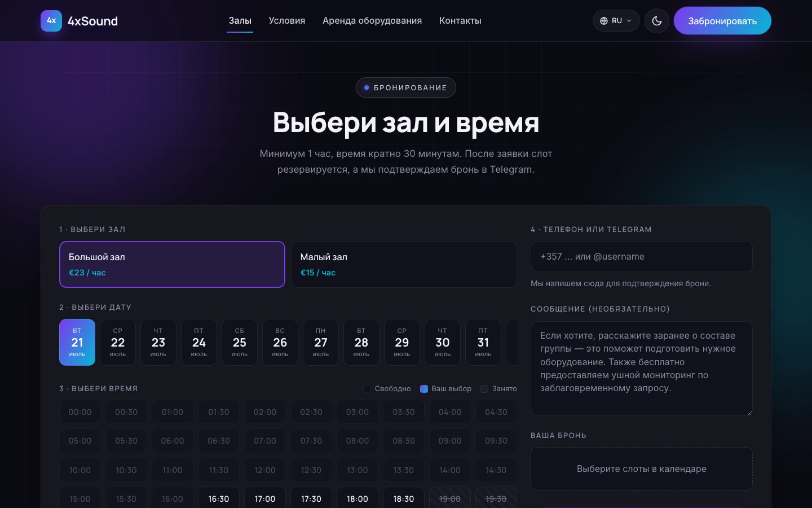The width and height of the screenshot is (812, 508).
Task: Select Малый зал €15 / час card
Action: (x=404, y=264)
